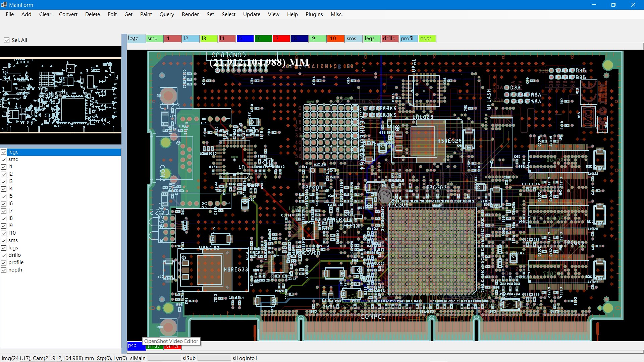
Task: Click the slSub progress bar in status bar
Action: (214, 358)
